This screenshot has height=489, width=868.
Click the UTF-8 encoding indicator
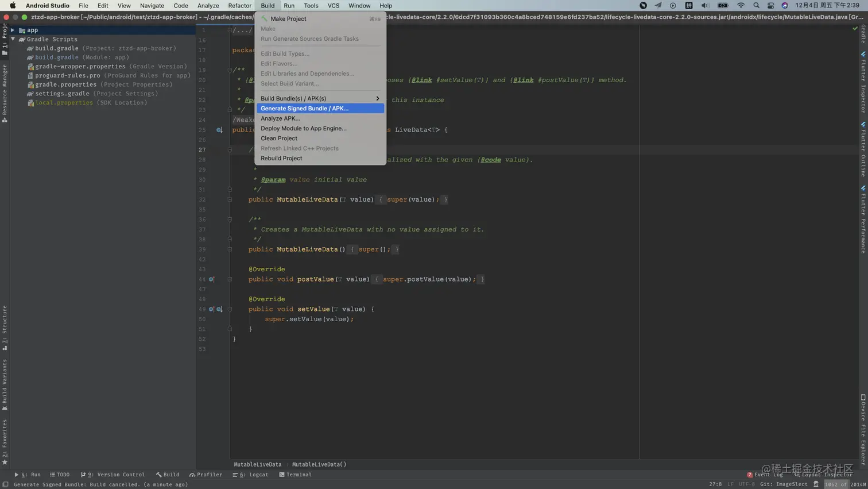coord(747,484)
